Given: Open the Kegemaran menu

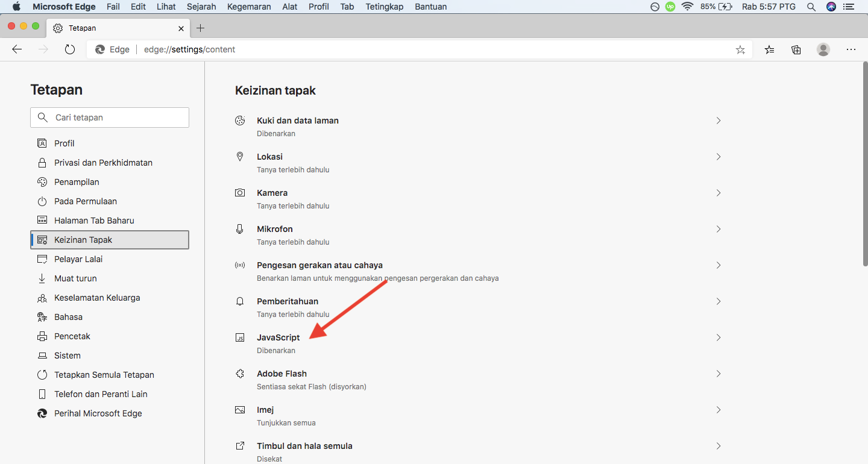Looking at the screenshot, I should point(249,7).
